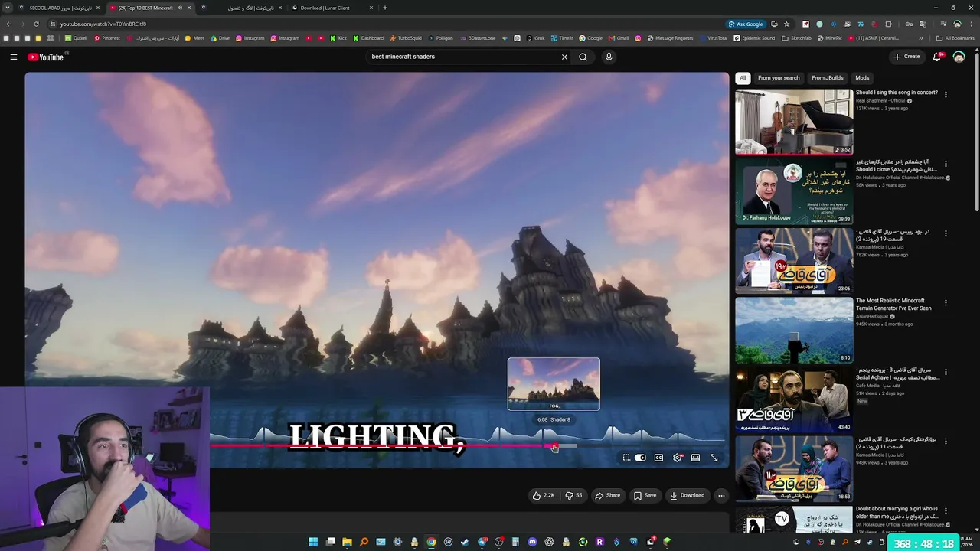The image size is (980, 551).
Task: Open a new browser tab
Action: pyautogui.click(x=385, y=8)
